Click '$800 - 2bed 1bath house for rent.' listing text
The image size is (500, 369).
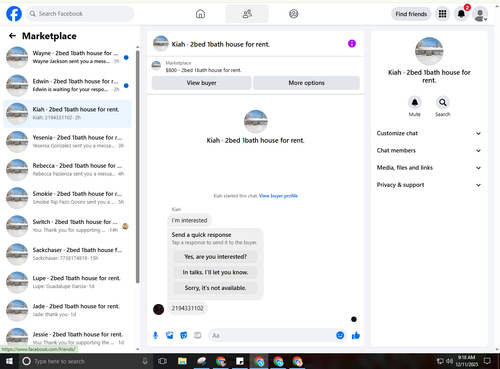click(203, 70)
